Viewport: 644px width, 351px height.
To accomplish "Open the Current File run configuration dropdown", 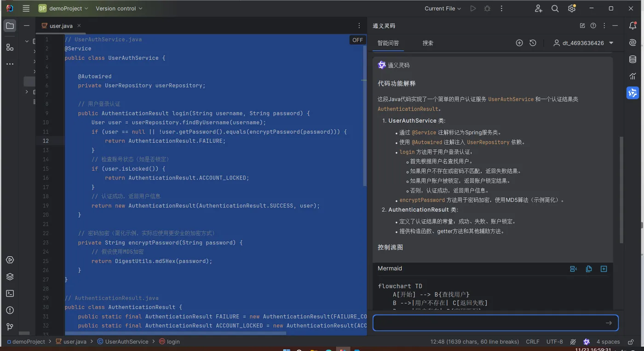I will [x=443, y=8].
